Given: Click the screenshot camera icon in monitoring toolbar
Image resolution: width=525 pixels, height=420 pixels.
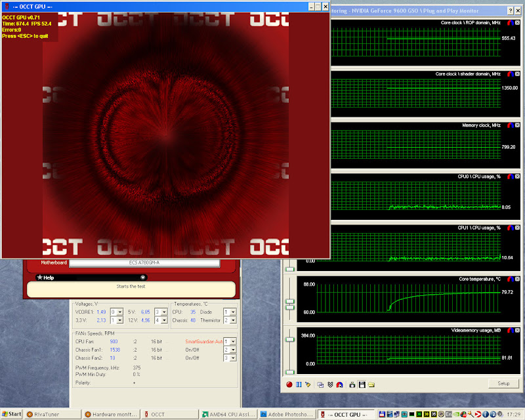Looking at the screenshot, I should pos(352,385).
